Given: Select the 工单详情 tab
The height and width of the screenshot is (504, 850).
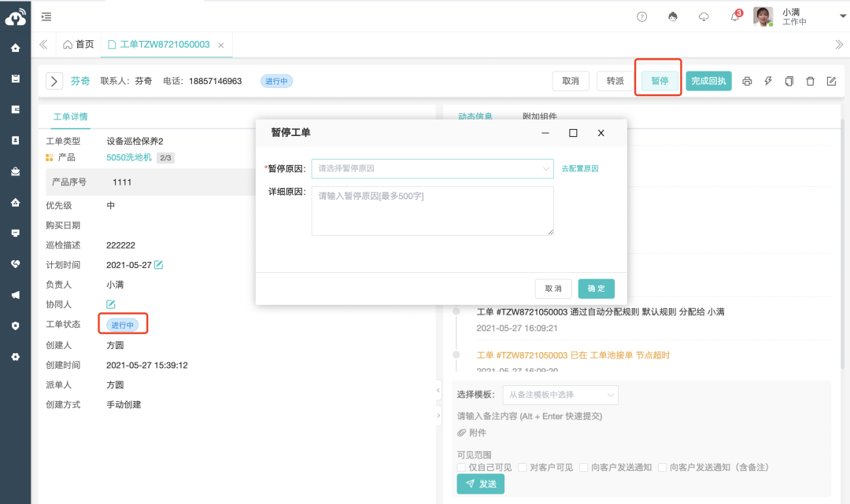Looking at the screenshot, I should click(x=70, y=115).
